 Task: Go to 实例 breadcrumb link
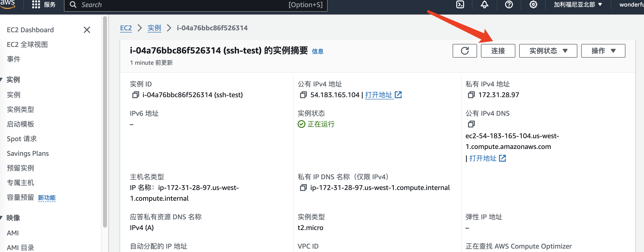(x=154, y=28)
